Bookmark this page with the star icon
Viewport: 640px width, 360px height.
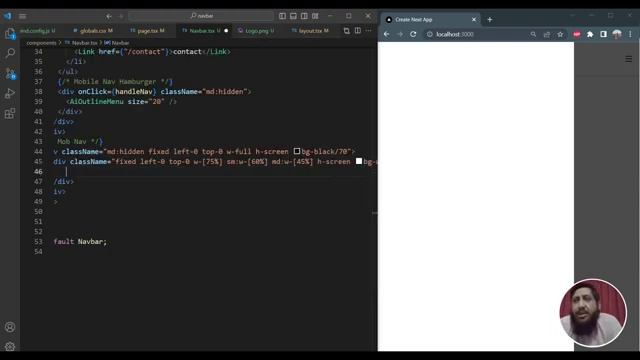(x=560, y=34)
